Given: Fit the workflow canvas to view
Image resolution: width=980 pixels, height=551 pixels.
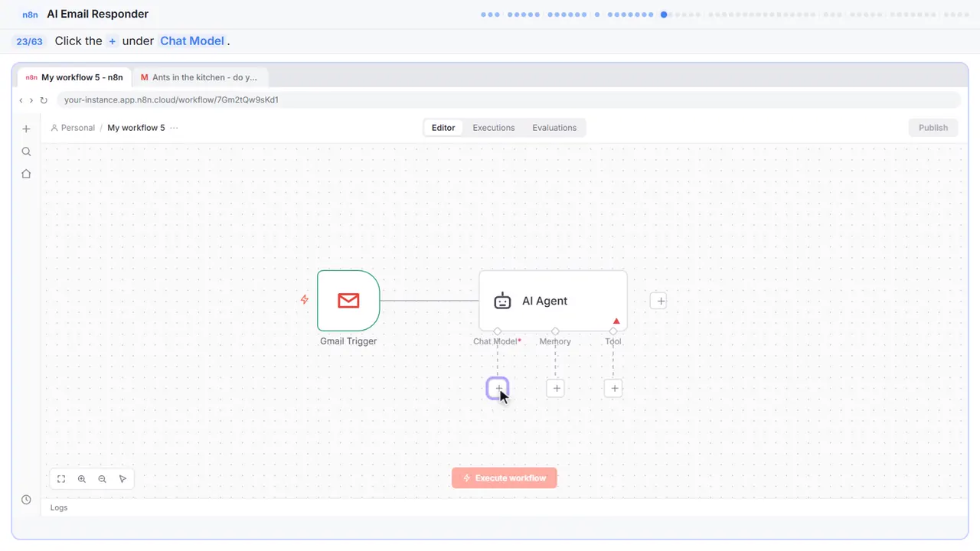Looking at the screenshot, I should (61, 479).
